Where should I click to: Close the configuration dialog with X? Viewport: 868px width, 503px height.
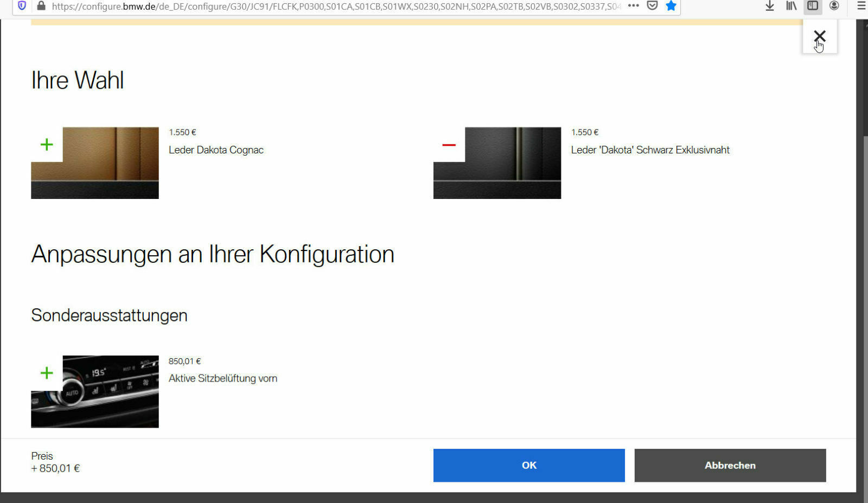tap(819, 36)
